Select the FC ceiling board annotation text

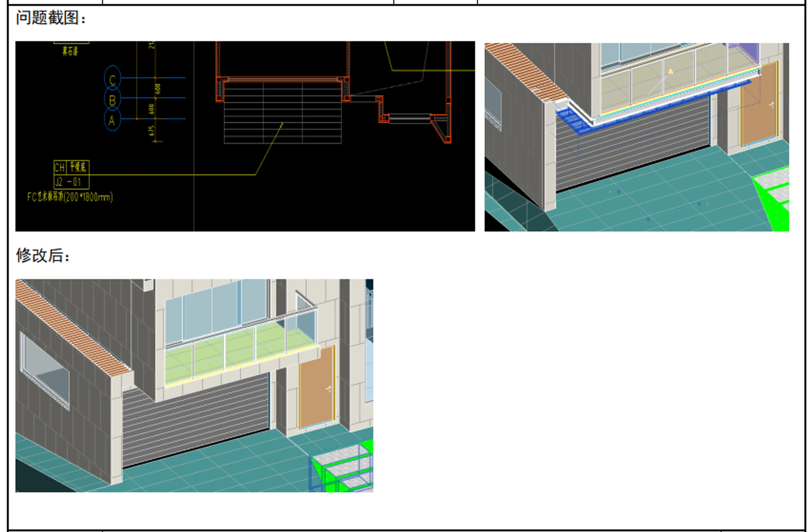click(x=70, y=197)
